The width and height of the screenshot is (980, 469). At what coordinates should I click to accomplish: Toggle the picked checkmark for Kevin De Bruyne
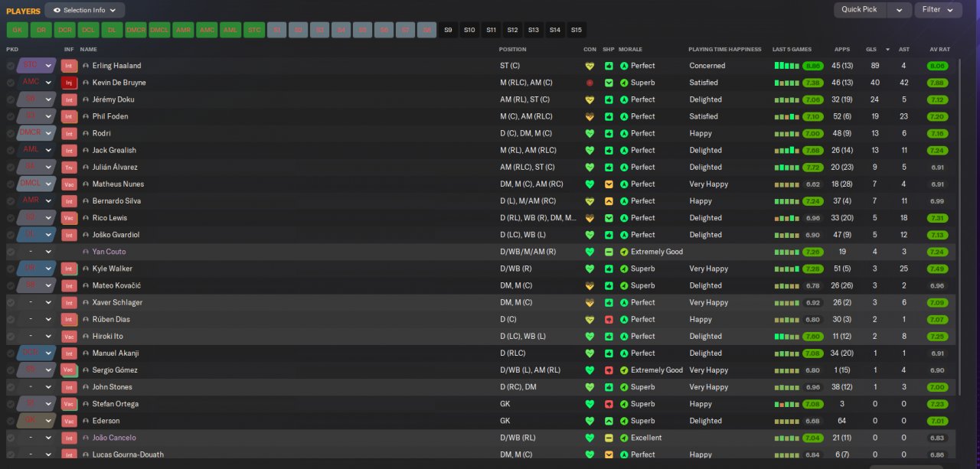click(x=11, y=83)
